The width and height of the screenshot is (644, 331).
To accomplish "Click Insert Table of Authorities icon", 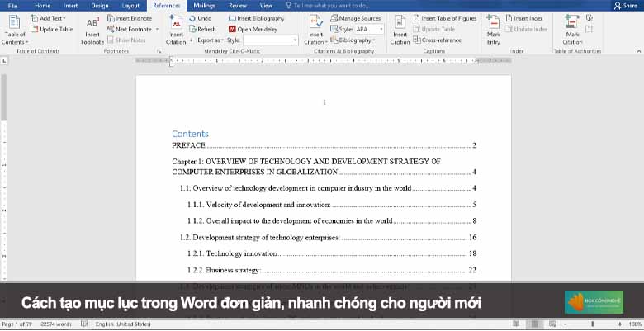I will tap(590, 18).
